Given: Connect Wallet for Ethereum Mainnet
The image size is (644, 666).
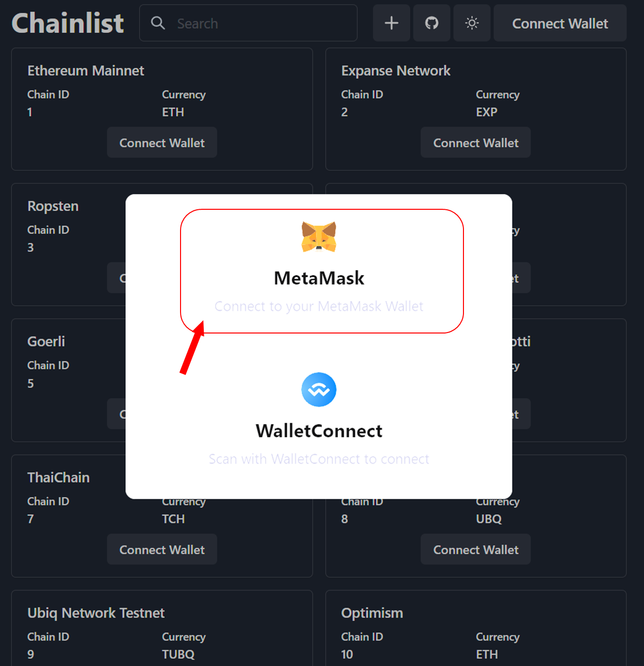Looking at the screenshot, I should coord(162,143).
